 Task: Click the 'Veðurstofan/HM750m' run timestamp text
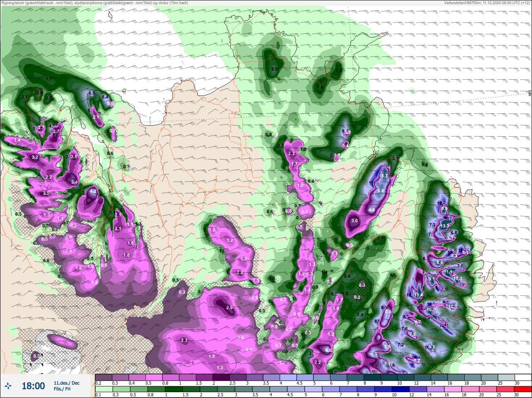488,2
